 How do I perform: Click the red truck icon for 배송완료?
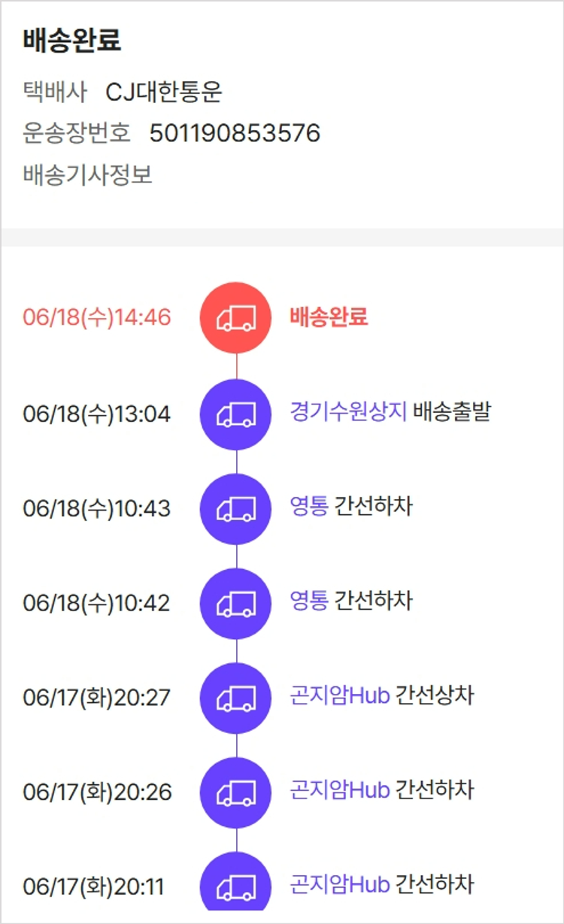point(235,319)
